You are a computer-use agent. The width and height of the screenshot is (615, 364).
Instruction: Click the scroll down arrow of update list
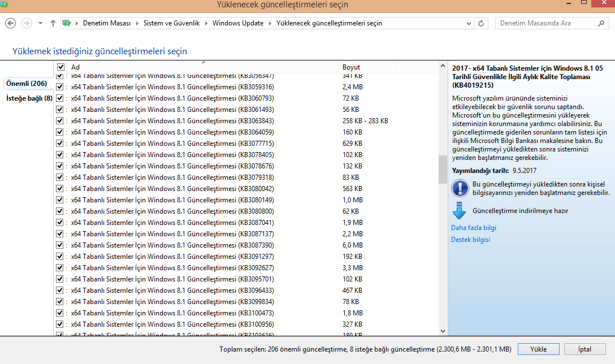point(443,331)
